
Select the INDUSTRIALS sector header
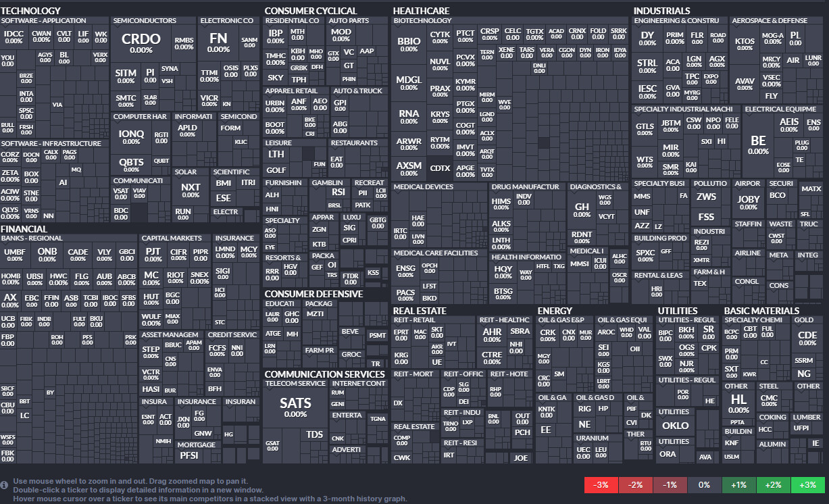(x=661, y=11)
